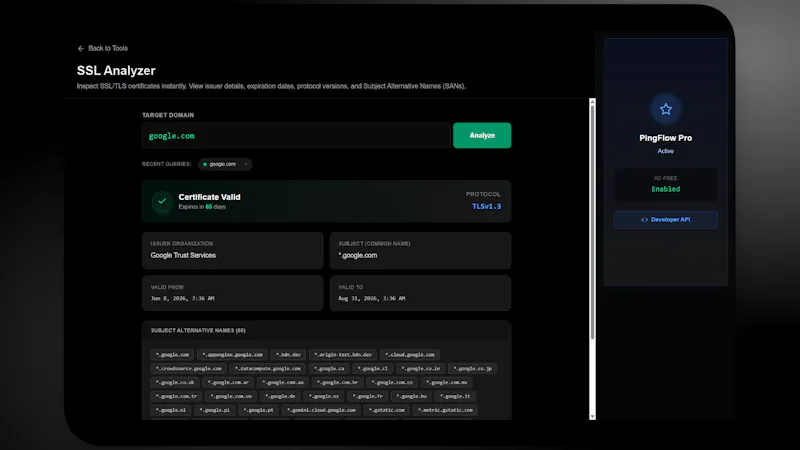This screenshot has width=800, height=450.
Task: Click the Expires in 65 days text
Action: (x=202, y=207)
